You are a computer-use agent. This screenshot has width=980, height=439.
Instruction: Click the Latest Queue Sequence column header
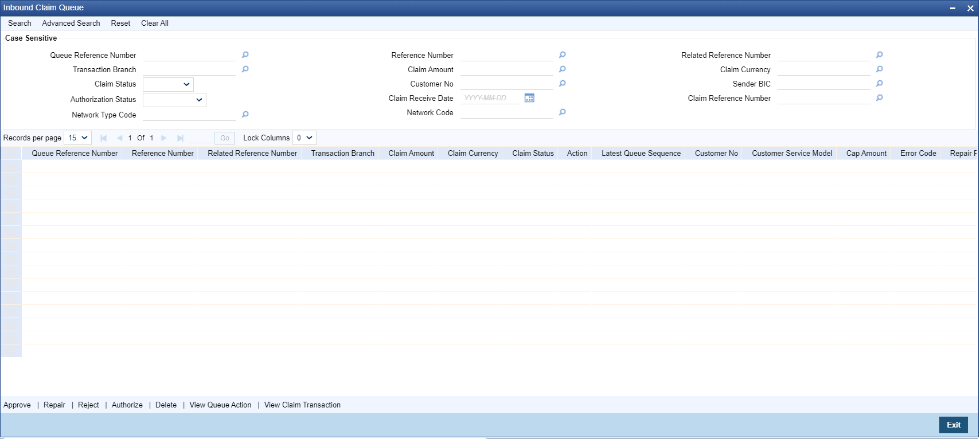click(641, 154)
